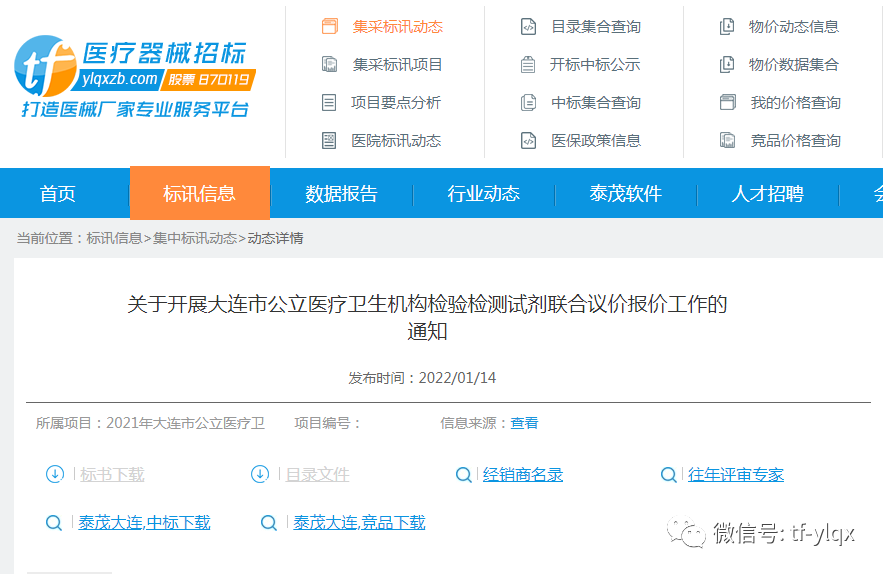Image resolution: width=883 pixels, height=574 pixels.
Task: Open the 泰茂大连,中标下载 link
Action: click(144, 522)
